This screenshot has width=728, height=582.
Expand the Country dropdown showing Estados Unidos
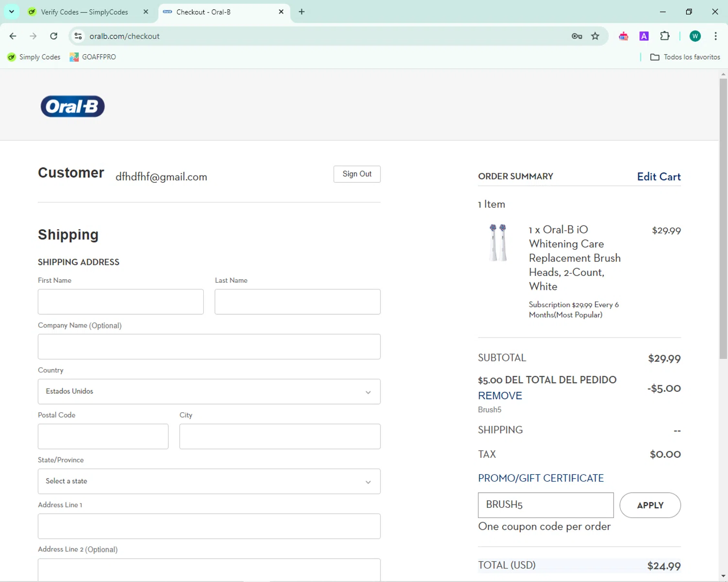tap(209, 391)
